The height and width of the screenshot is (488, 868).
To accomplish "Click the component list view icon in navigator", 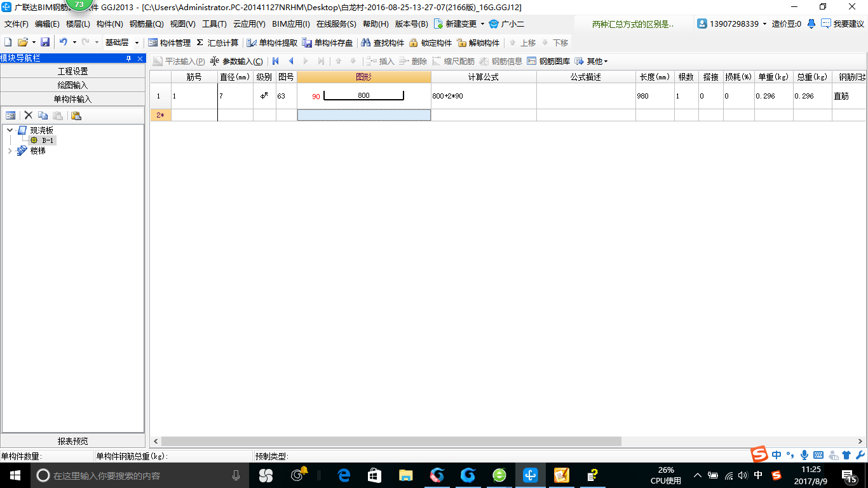I will (10, 116).
